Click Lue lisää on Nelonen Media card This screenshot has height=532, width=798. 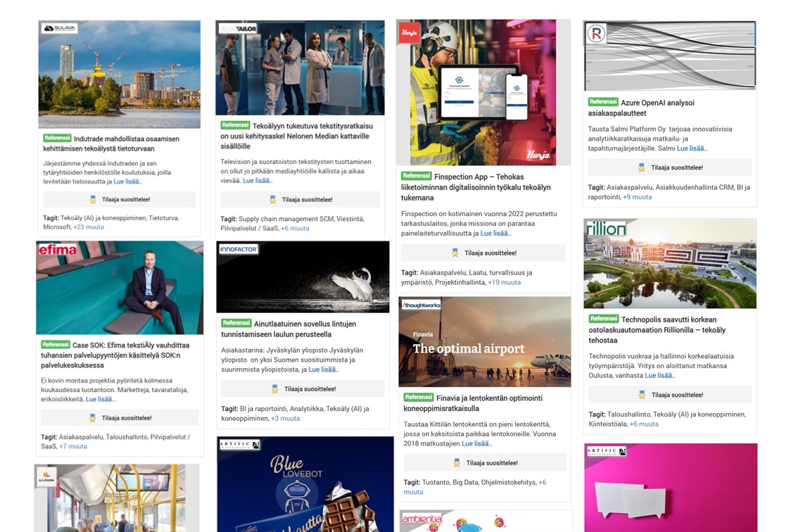tap(258, 180)
